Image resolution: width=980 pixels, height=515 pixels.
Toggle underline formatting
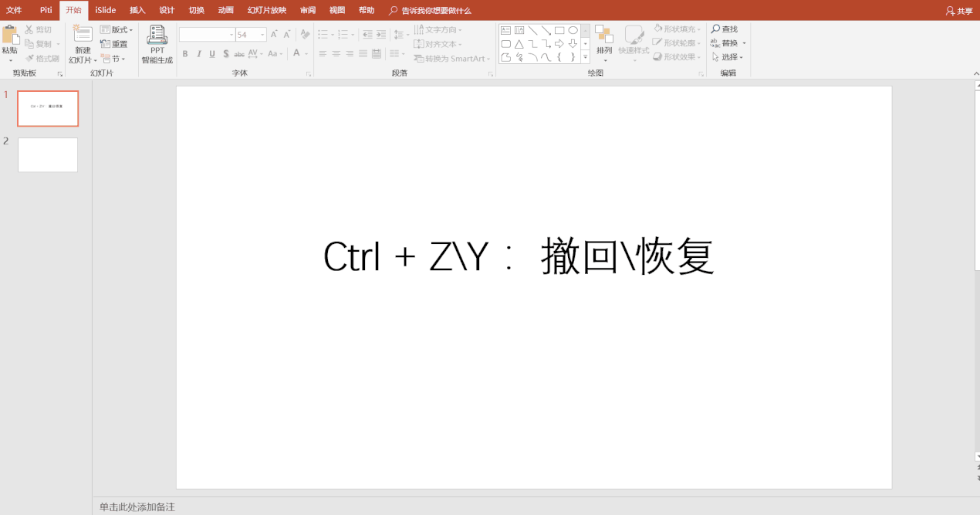click(x=211, y=54)
